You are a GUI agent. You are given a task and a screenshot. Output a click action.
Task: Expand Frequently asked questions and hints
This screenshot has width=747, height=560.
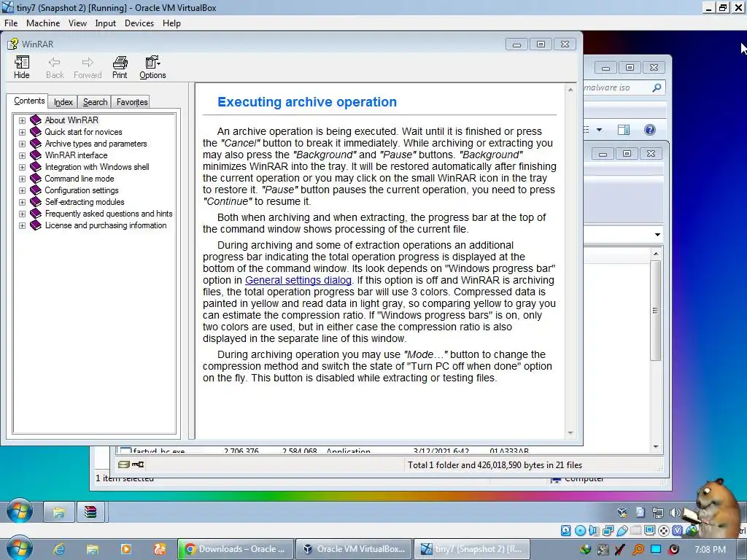(22, 214)
